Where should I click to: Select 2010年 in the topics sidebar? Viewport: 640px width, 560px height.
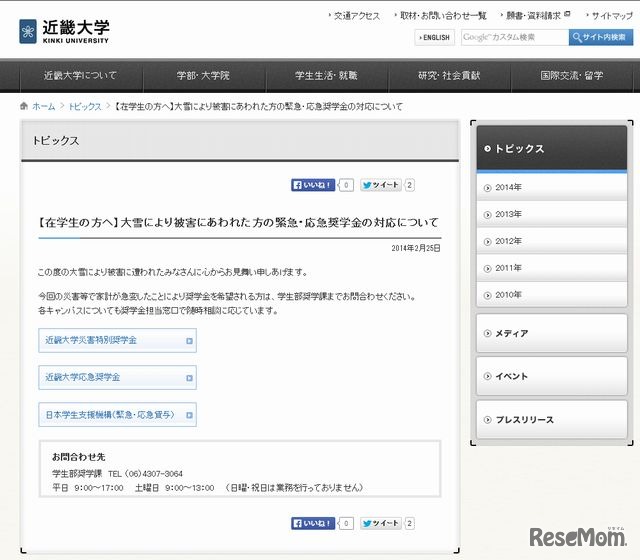pos(551,295)
